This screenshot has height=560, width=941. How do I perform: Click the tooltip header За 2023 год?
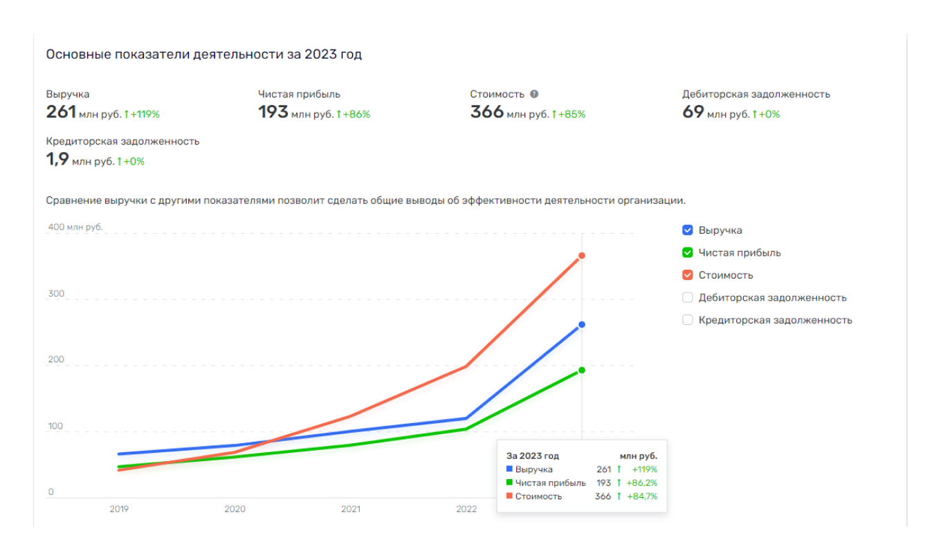tap(533, 456)
